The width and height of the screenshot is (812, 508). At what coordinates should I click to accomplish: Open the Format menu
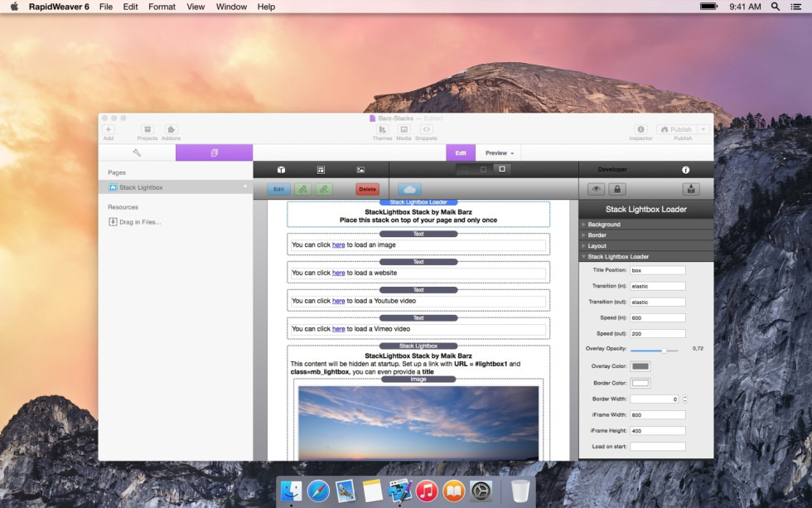coord(162,7)
